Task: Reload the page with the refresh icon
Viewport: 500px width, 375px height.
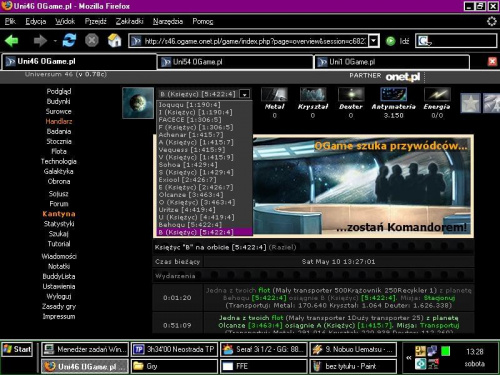Action: (69, 41)
